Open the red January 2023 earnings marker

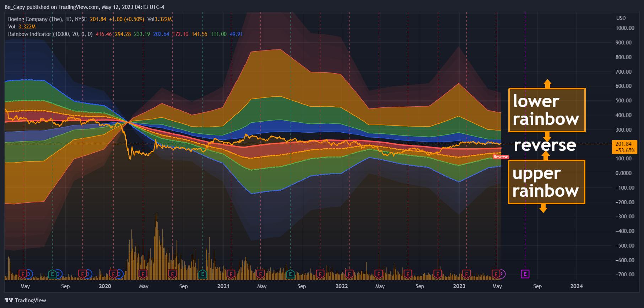pos(466,274)
